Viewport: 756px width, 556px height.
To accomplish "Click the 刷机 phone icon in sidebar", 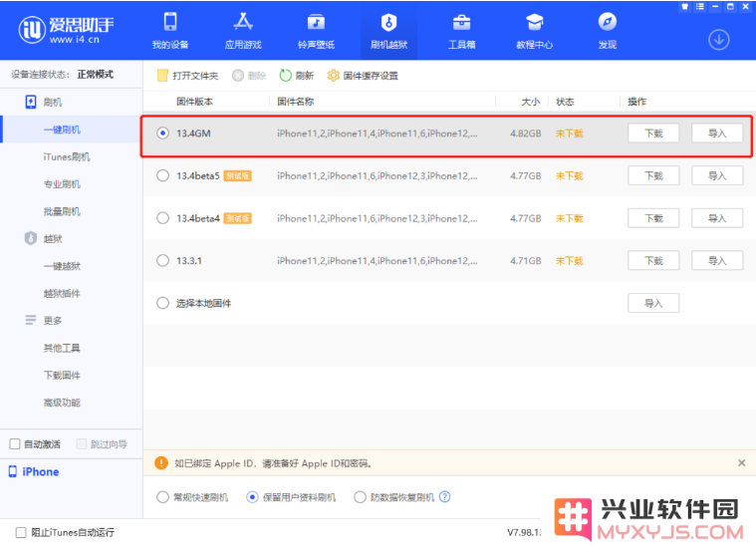I will (x=31, y=102).
